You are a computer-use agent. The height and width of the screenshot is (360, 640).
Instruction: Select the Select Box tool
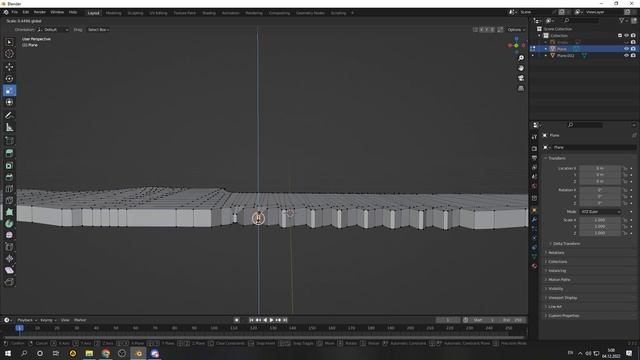(9, 42)
